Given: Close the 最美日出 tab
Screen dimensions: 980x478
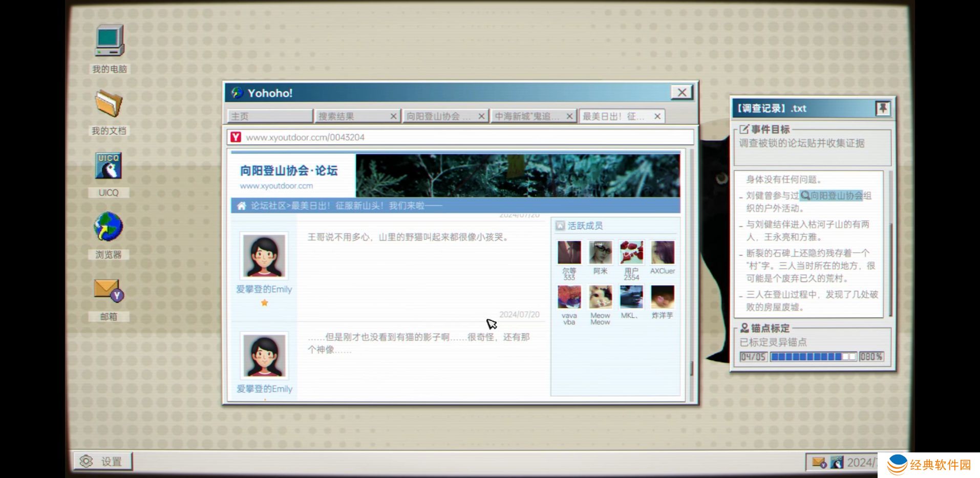Looking at the screenshot, I should point(657,116).
